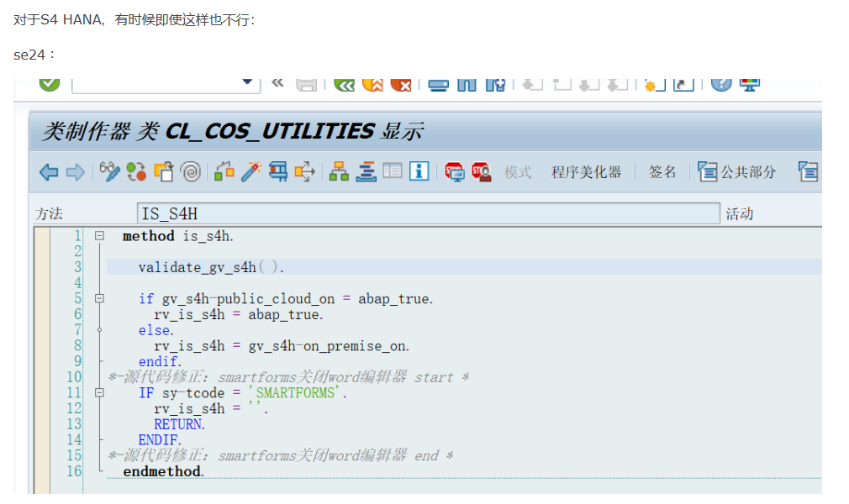The height and width of the screenshot is (504, 849).
Task: Click the red Cancel icon
Action: (x=401, y=85)
